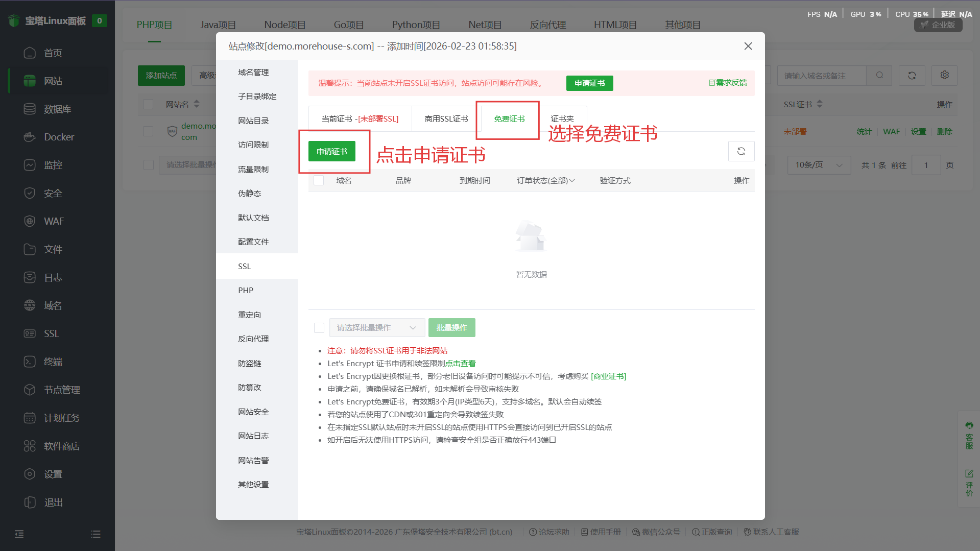Switch to the 商用SSL证书 tab
This screenshot has height=551, width=980.
(x=446, y=119)
